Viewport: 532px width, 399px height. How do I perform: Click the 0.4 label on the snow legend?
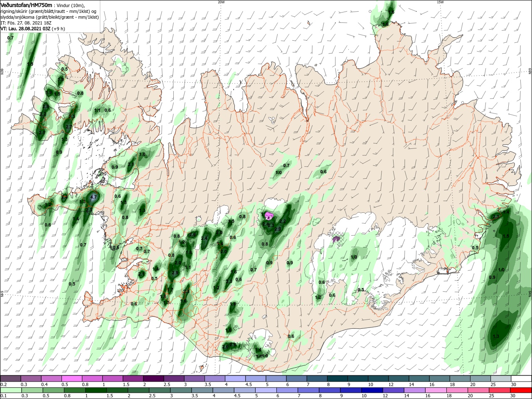pyautogui.click(x=44, y=384)
